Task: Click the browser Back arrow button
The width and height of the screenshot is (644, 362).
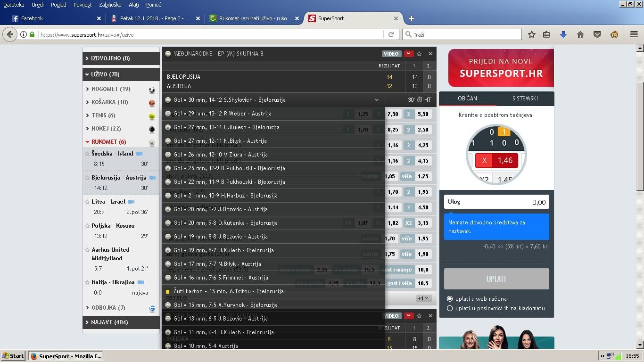Action: (10, 34)
